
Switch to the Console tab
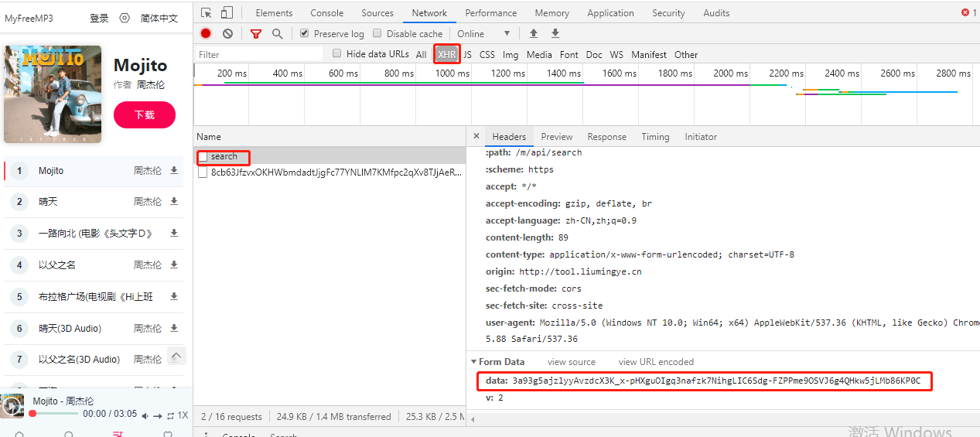pyautogui.click(x=327, y=13)
